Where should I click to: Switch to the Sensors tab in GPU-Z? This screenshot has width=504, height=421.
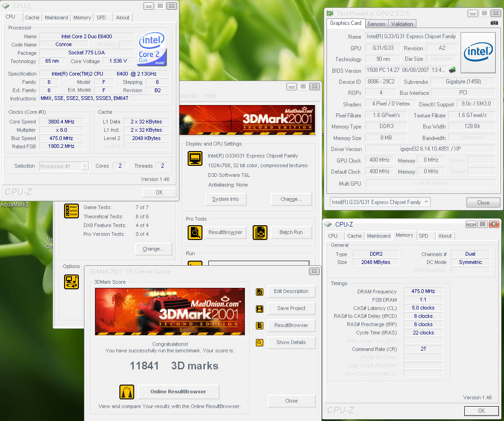376,24
